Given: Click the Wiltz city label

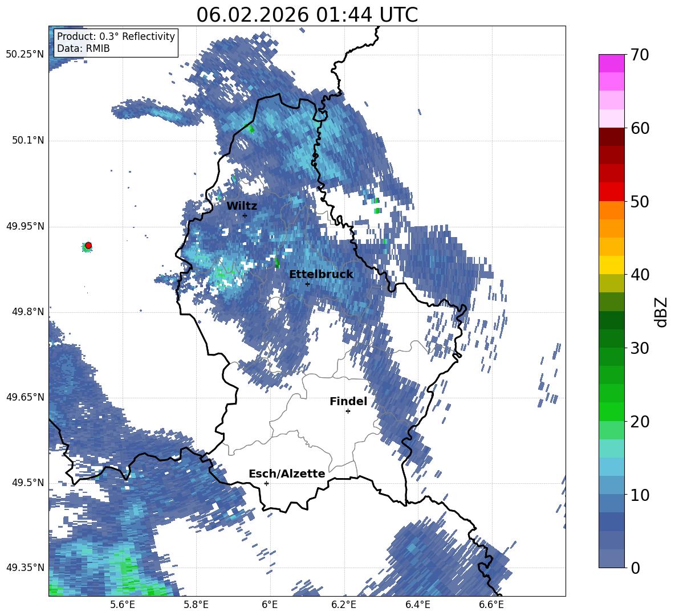Looking at the screenshot, I should 242,206.
